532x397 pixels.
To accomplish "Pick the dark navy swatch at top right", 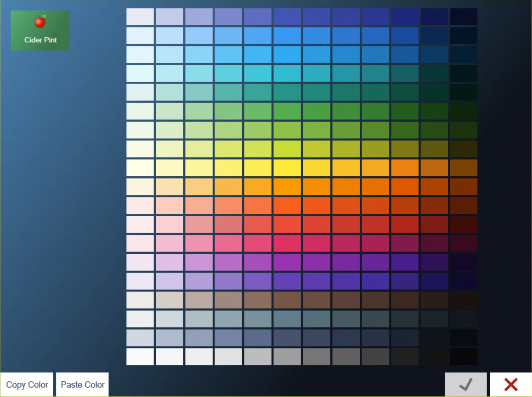I will point(464,17).
